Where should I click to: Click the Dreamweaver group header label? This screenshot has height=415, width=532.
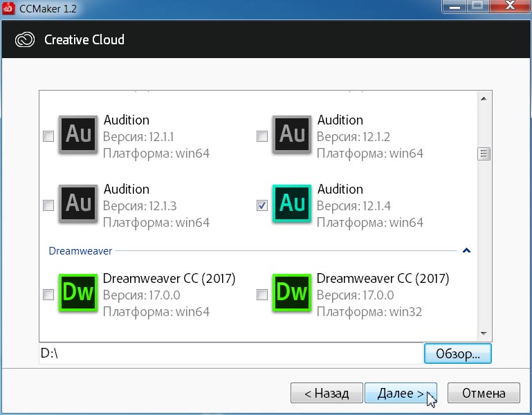point(80,251)
